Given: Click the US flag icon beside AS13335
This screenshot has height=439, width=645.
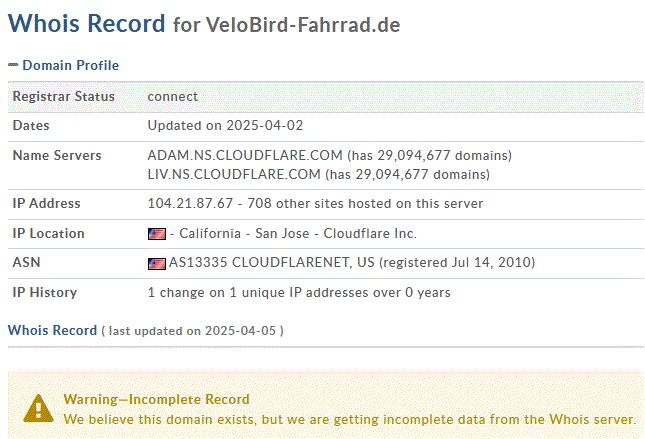Looking at the screenshot, I should point(157,263).
